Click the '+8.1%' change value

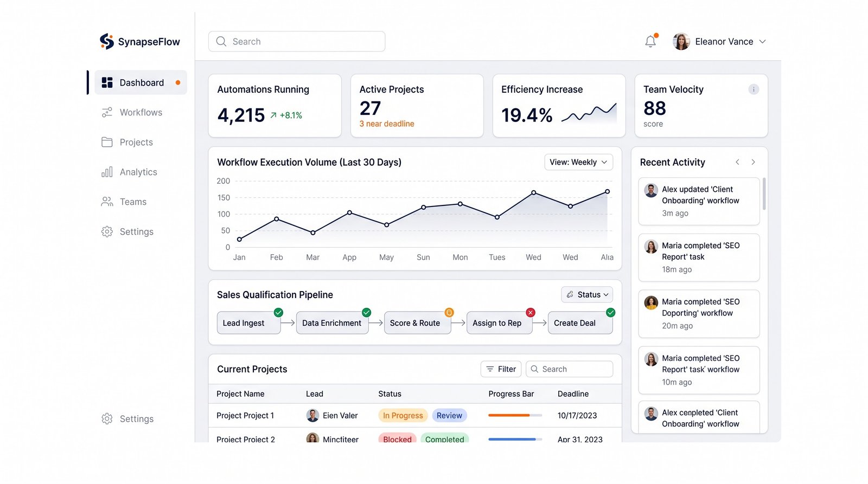pos(291,115)
